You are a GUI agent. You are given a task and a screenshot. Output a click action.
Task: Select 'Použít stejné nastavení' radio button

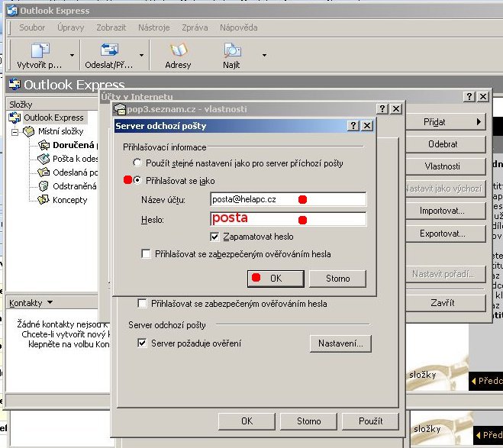click(137, 163)
